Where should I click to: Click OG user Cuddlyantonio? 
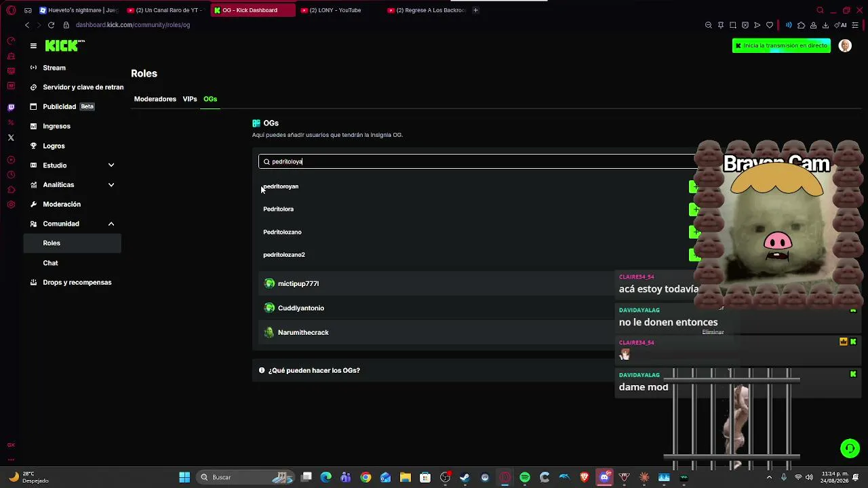point(301,308)
